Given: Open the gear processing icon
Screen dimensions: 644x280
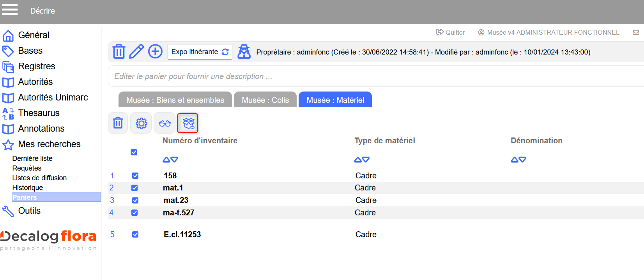Looking at the screenshot, I should click(141, 123).
